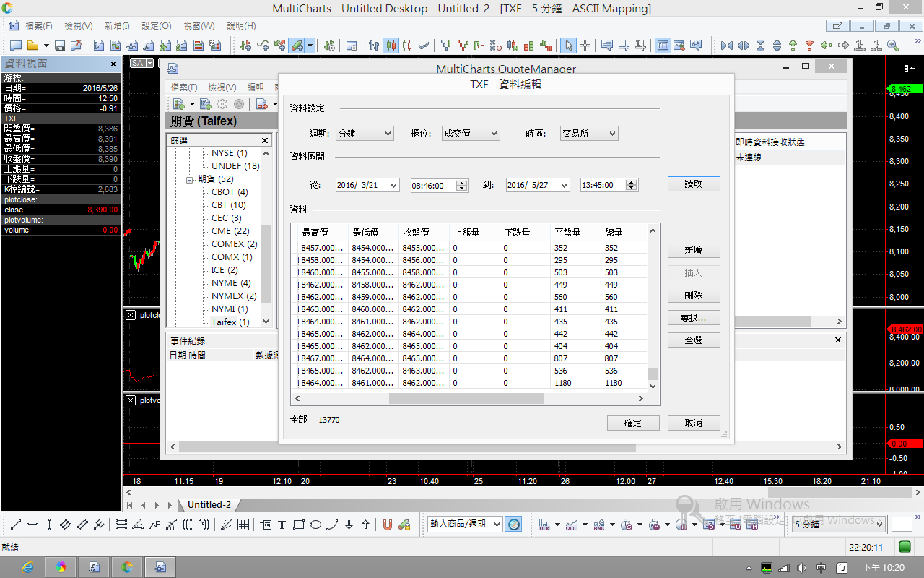Click the open folder icon in main toolbar
The width and height of the screenshot is (924, 578).
[32, 46]
